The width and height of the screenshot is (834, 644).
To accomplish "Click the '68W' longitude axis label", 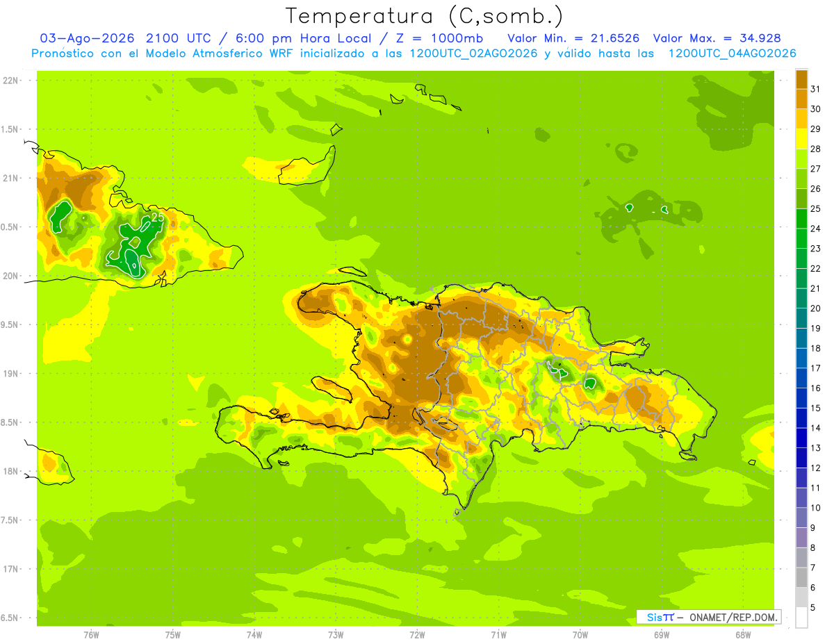I will pos(743,635).
